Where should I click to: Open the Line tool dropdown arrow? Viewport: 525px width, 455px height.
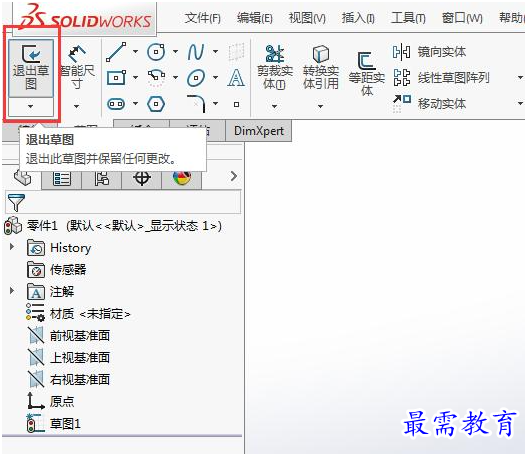tap(135, 52)
